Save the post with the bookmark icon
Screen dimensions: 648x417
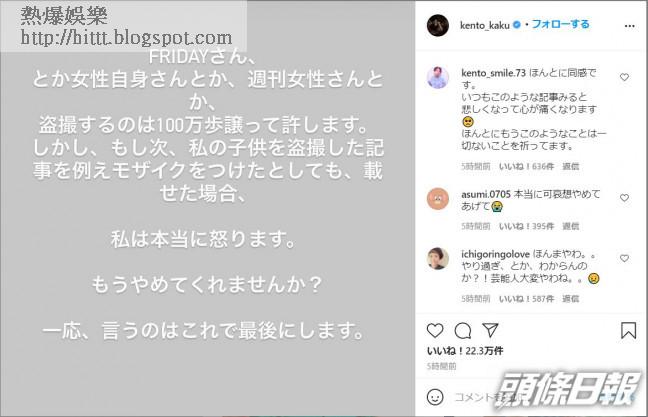tap(628, 331)
